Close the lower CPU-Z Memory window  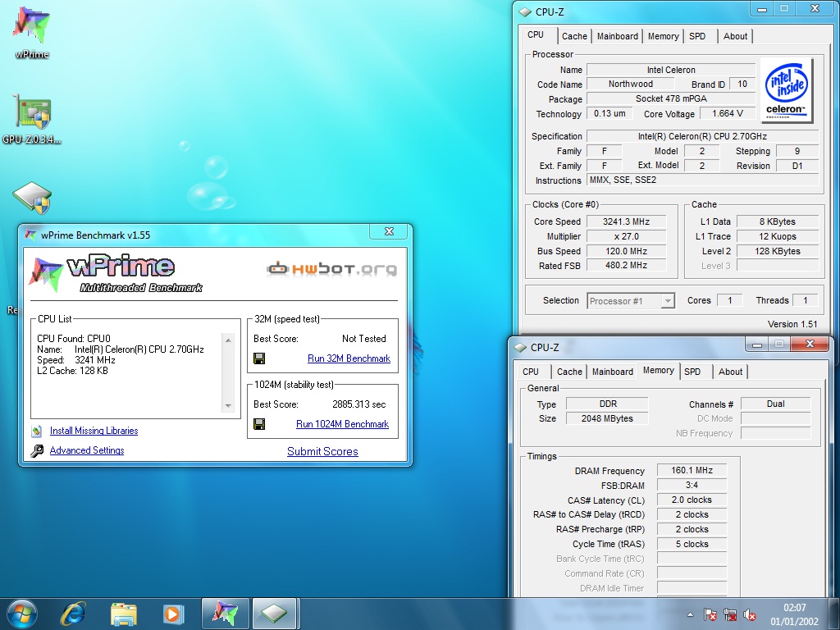coord(810,344)
